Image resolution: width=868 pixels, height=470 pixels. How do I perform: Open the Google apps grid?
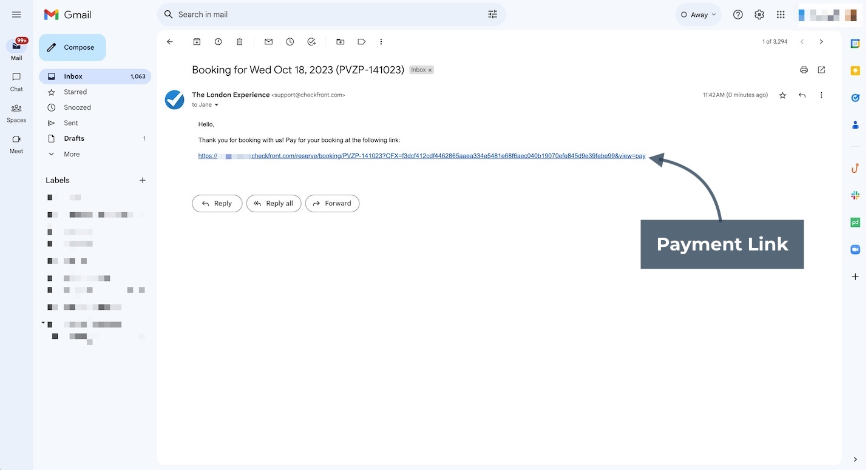[781, 15]
